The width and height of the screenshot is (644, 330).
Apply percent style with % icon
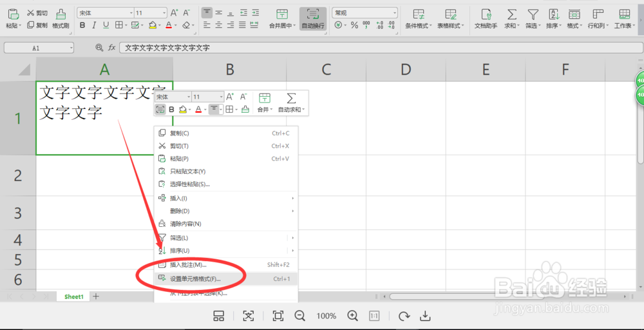[354, 26]
